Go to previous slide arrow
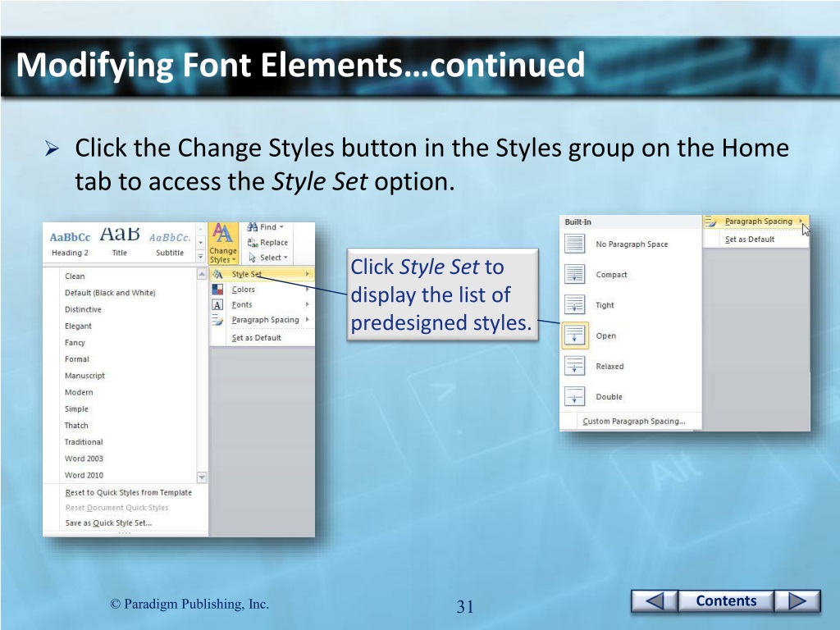 click(x=655, y=601)
